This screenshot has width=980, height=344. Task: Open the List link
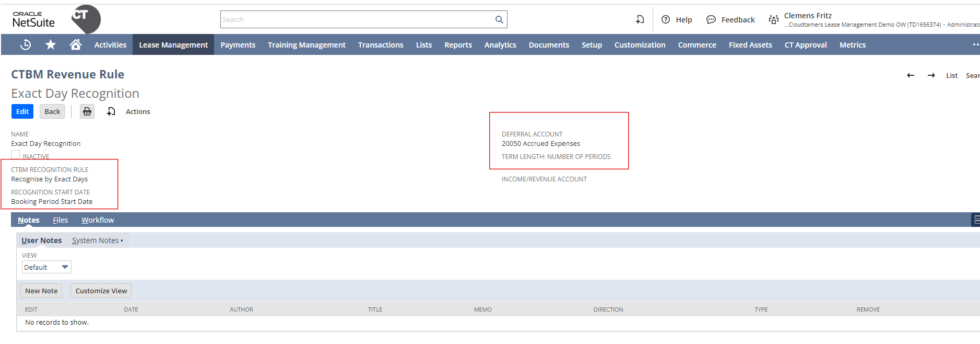pyautogui.click(x=952, y=75)
